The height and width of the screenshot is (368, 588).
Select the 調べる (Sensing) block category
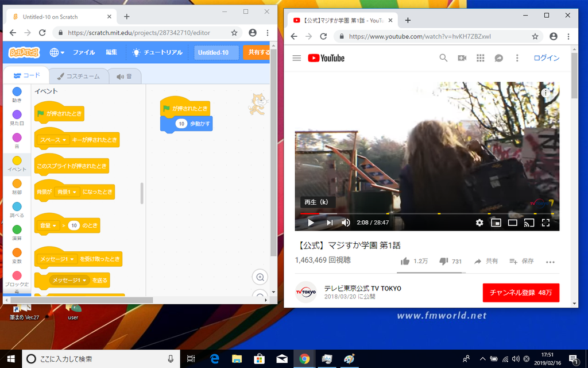tap(17, 209)
